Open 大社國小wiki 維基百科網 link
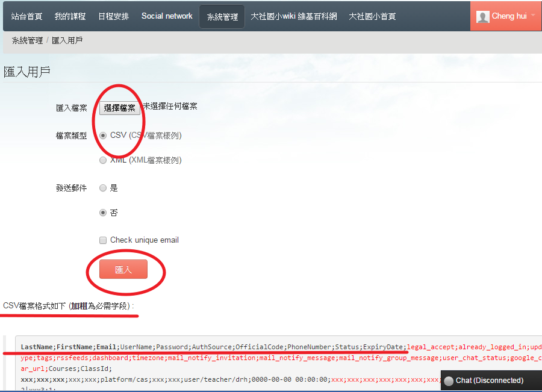The width and height of the screenshot is (542, 392). [x=294, y=16]
